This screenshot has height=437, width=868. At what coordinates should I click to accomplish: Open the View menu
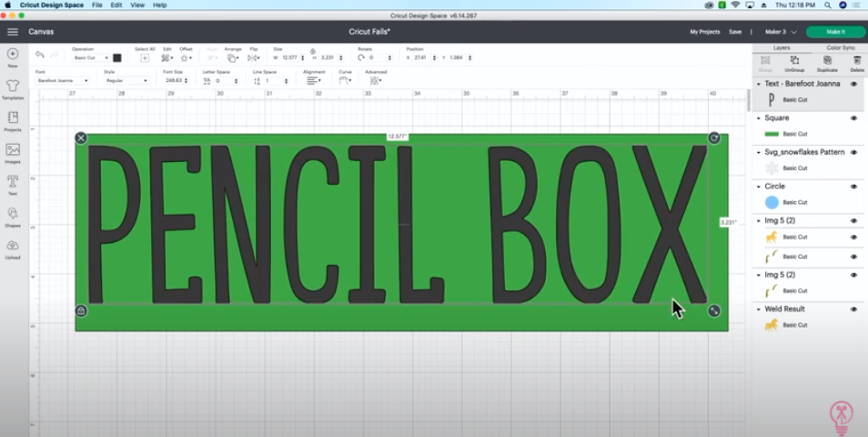pos(137,5)
